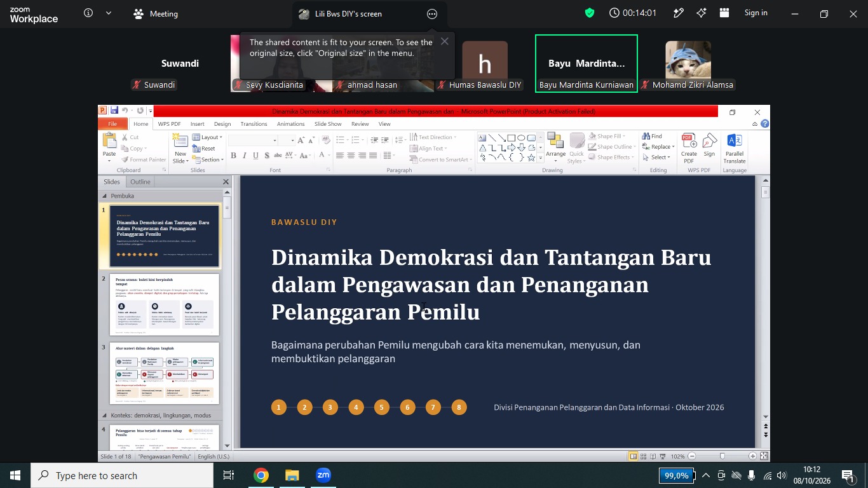The image size is (868, 488).
Task: Expand the Section dropdown
Action: click(208, 159)
